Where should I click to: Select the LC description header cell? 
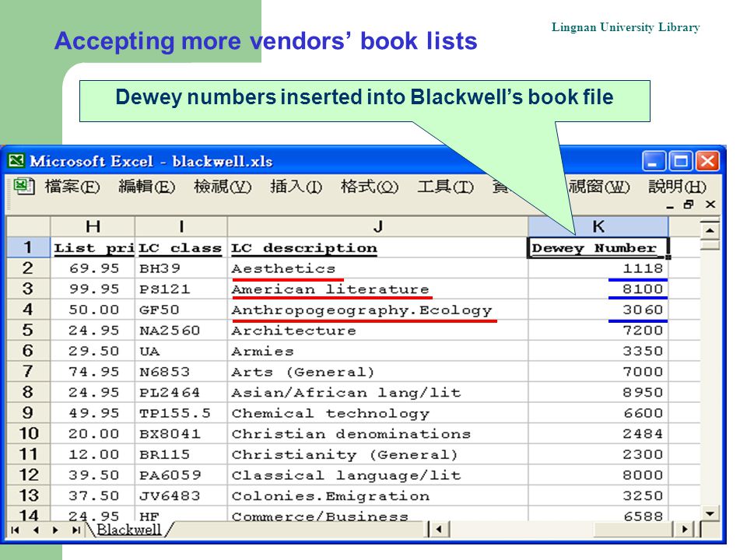click(x=378, y=247)
